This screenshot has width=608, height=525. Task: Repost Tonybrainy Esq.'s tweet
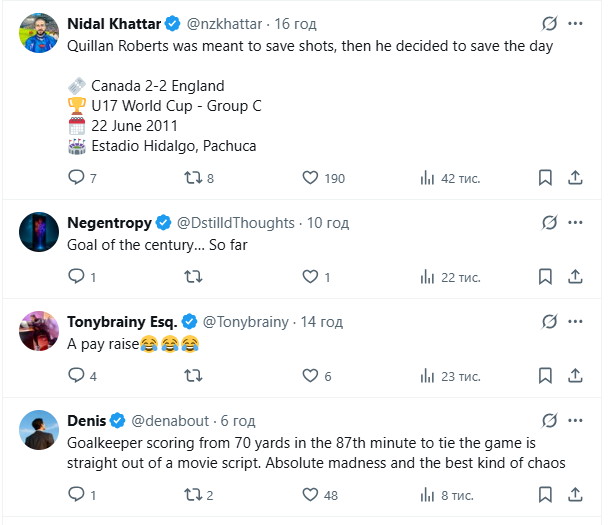point(194,376)
